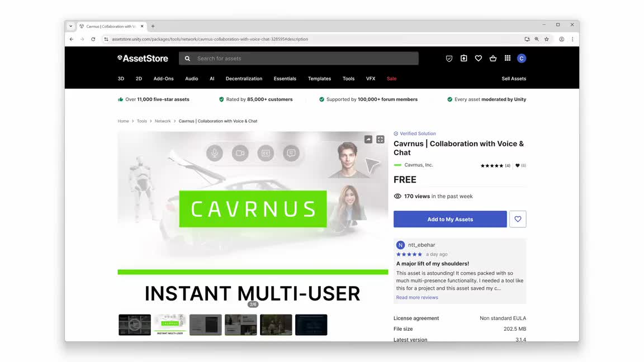Screen dimensions: 644x362
Task: Open the wishlist heart in header
Action: pyautogui.click(x=479, y=58)
